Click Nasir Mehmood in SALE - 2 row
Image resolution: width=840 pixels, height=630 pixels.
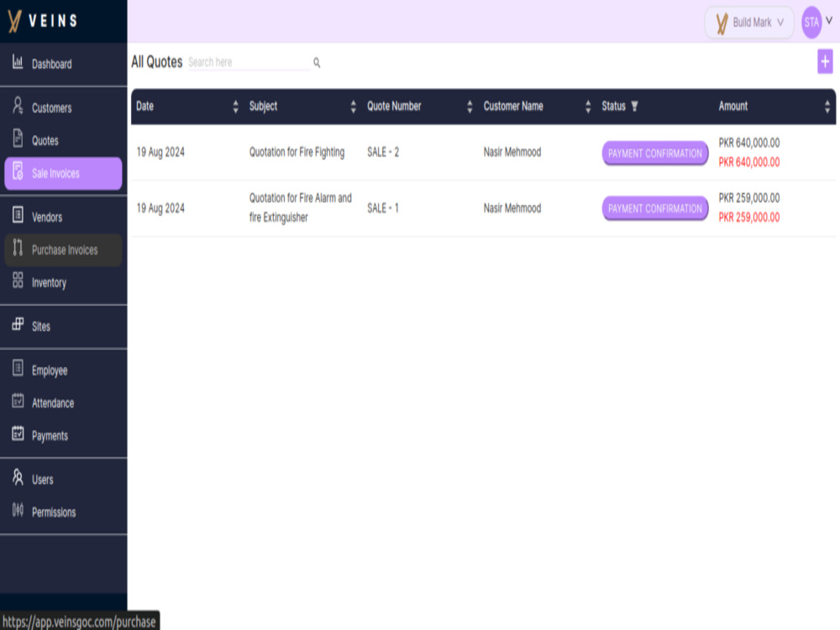512,152
